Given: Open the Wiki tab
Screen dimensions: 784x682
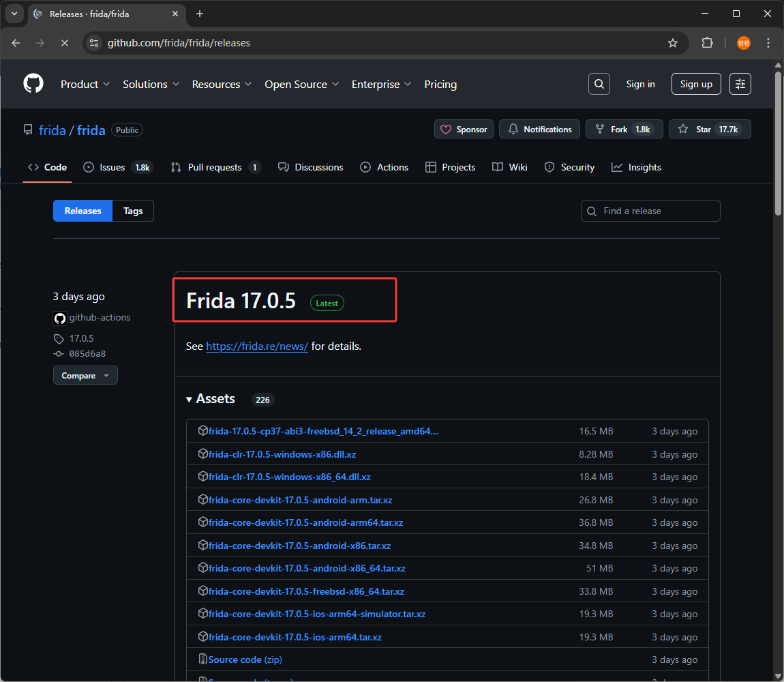Looking at the screenshot, I should [x=509, y=167].
